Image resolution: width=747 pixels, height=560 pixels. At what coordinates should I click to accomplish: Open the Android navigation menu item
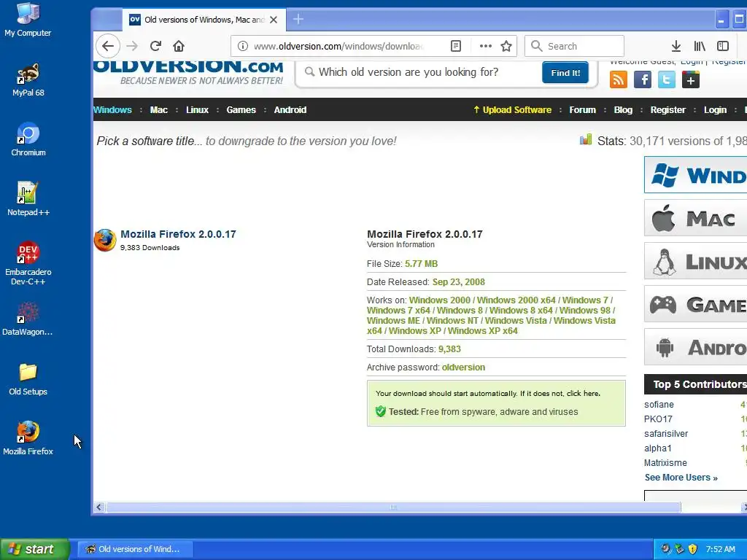290,110
